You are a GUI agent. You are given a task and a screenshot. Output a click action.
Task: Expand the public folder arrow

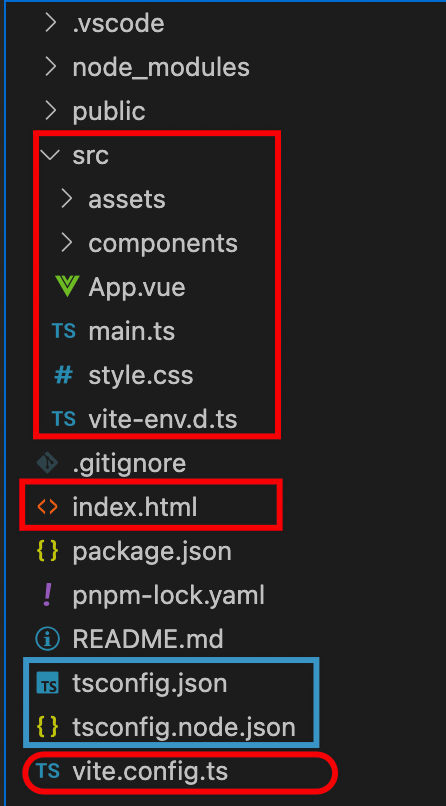pos(50,111)
